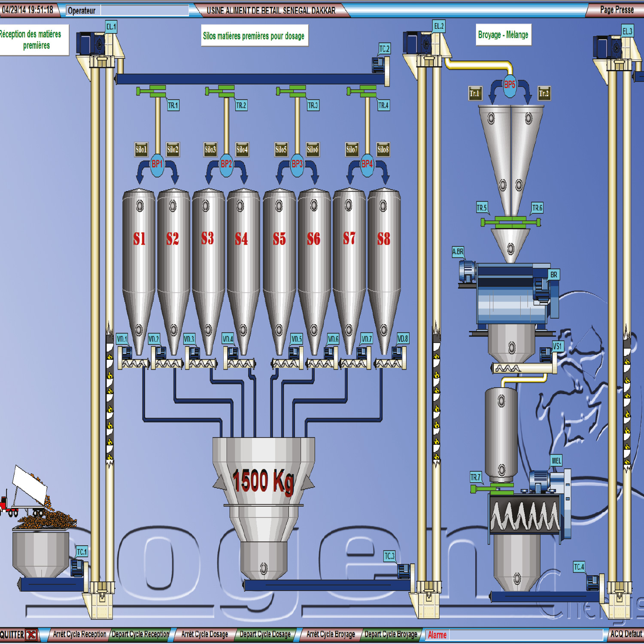Open the Page Presse tab
The width and height of the screenshot is (644, 644).
tap(617, 10)
